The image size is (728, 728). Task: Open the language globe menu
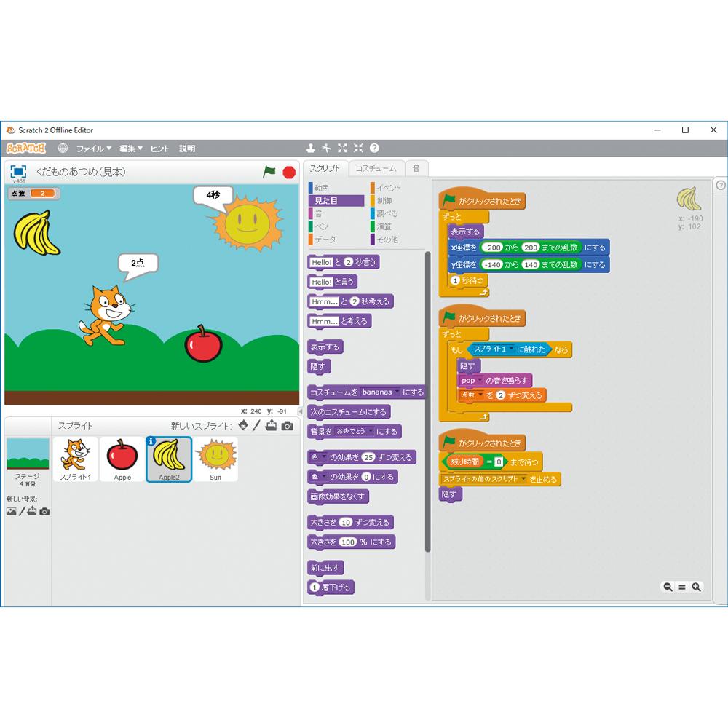point(63,148)
